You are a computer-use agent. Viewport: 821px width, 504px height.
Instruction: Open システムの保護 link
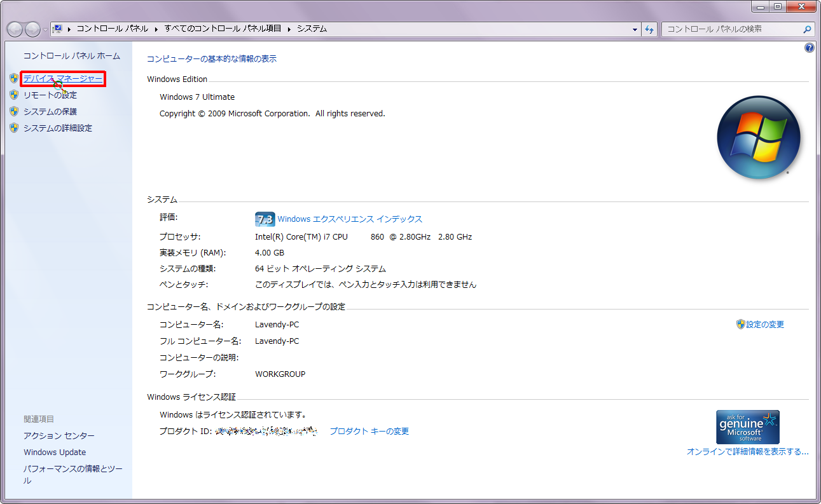[50, 112]
